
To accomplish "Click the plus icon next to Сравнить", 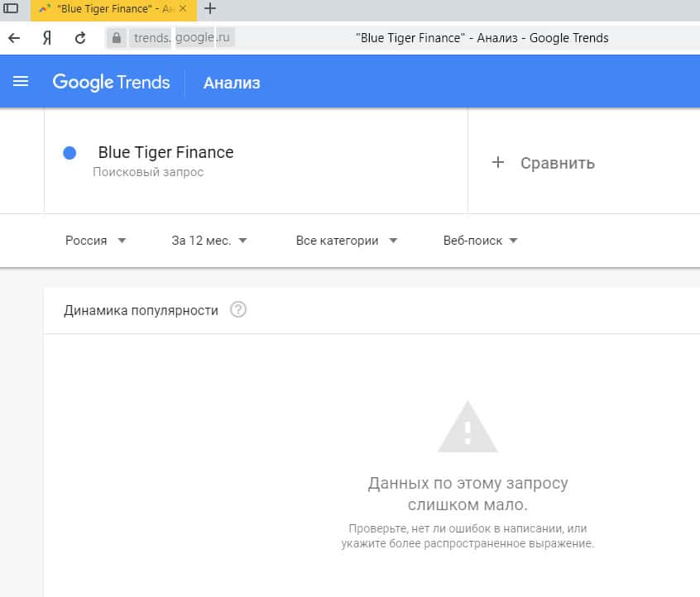I will coord(498,163).
